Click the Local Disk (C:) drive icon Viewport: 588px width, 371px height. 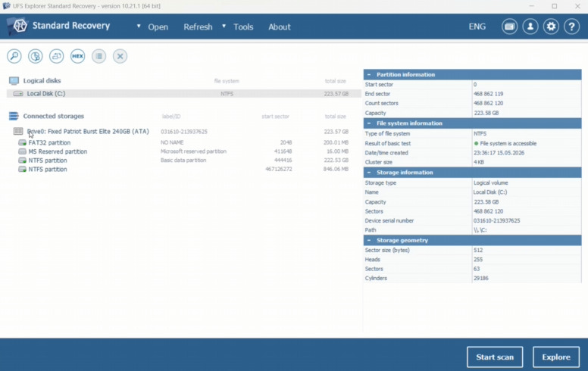tap(18, 94)
